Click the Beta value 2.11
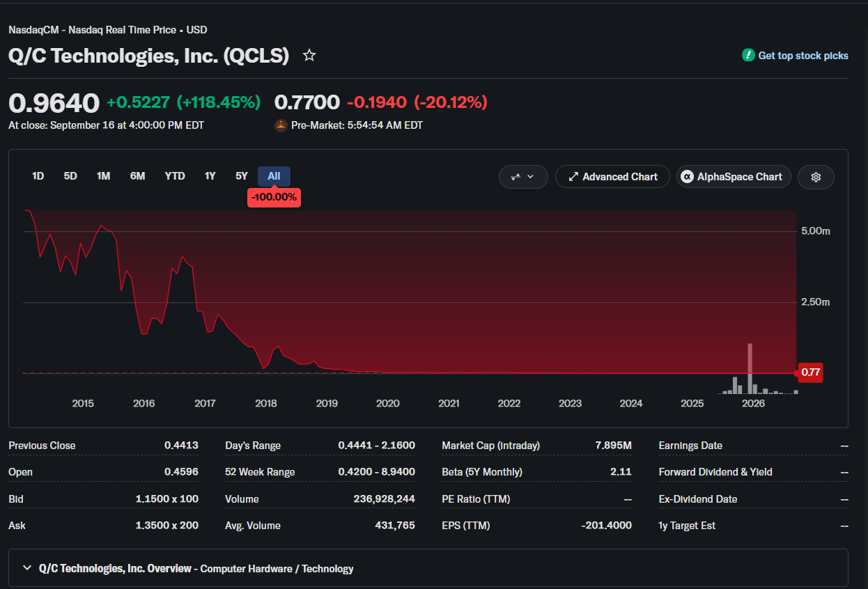Viewport: 868px width, 589px height. point(621,471)
